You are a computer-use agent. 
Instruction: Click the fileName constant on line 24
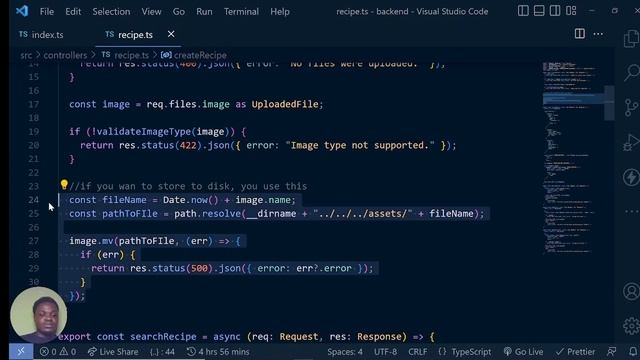(124, 200)
